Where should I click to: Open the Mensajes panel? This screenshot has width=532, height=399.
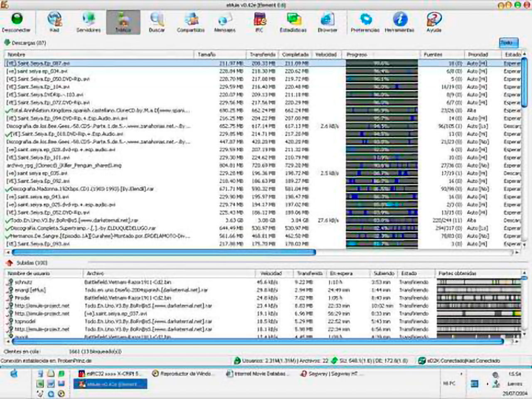point(225,22)
